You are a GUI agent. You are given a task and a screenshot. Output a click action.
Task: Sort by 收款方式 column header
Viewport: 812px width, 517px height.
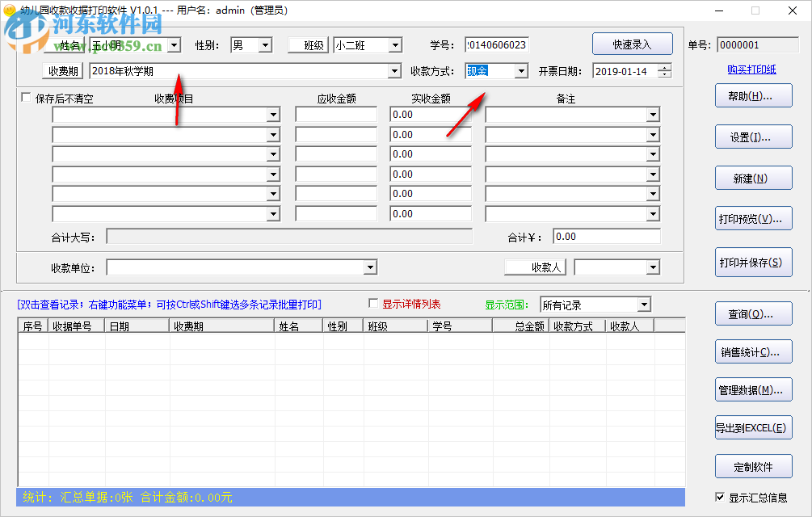578,326
